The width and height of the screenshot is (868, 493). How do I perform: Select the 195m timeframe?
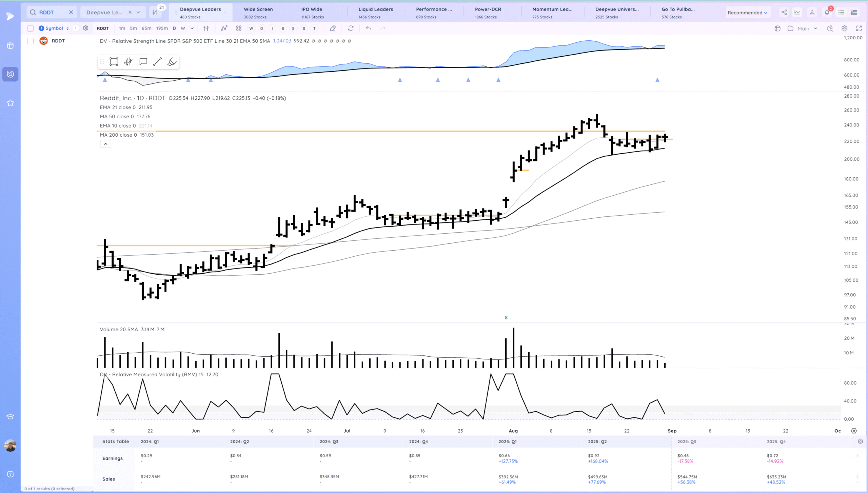[x=162, y=28]
